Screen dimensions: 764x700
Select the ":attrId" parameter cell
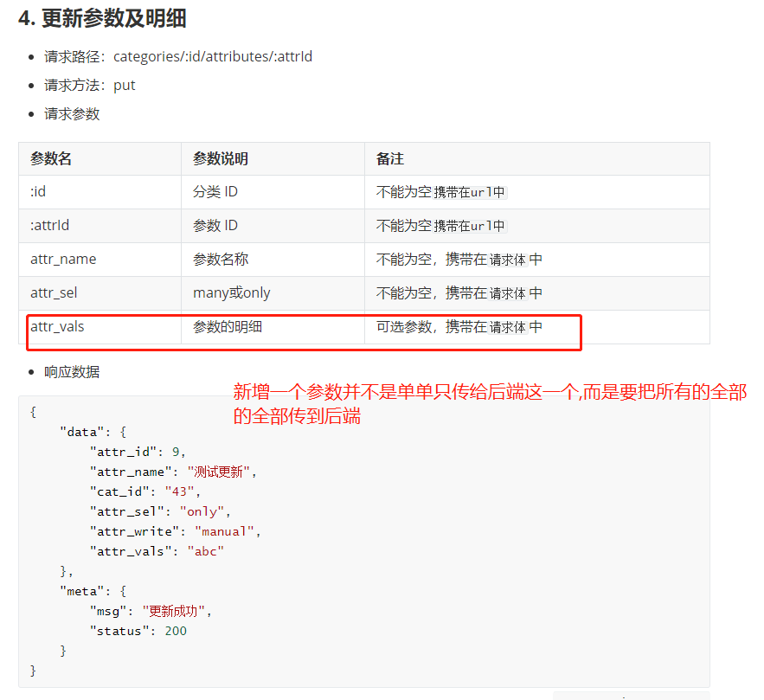pos(49,225)
